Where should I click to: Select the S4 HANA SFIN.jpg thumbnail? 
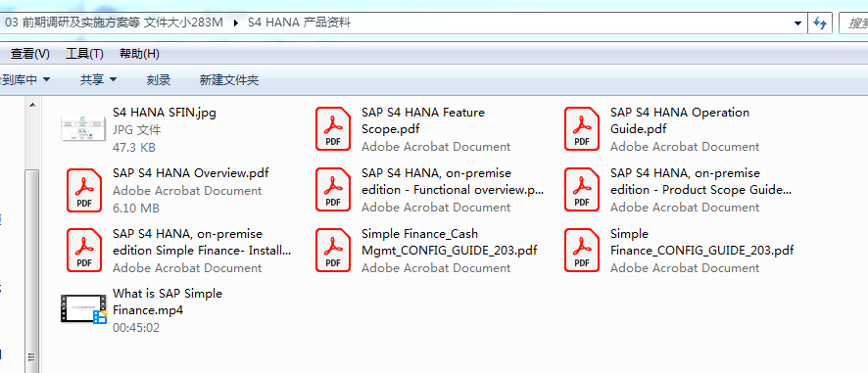[83, 128]
